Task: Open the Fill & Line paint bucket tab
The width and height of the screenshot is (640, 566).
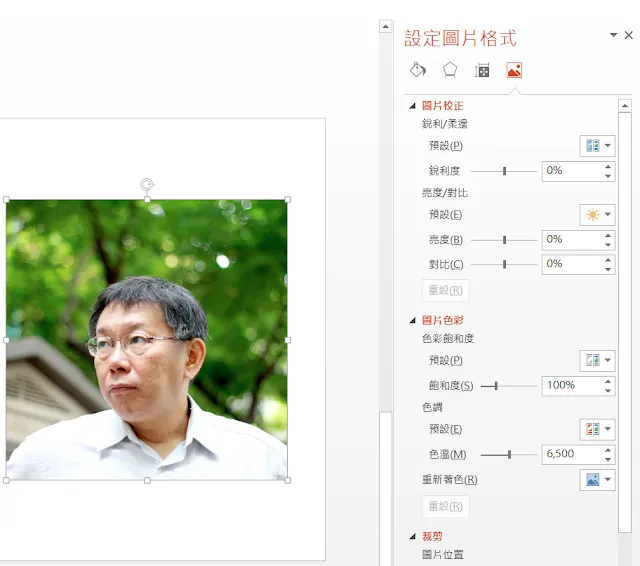Action: (x=418, y=70)
